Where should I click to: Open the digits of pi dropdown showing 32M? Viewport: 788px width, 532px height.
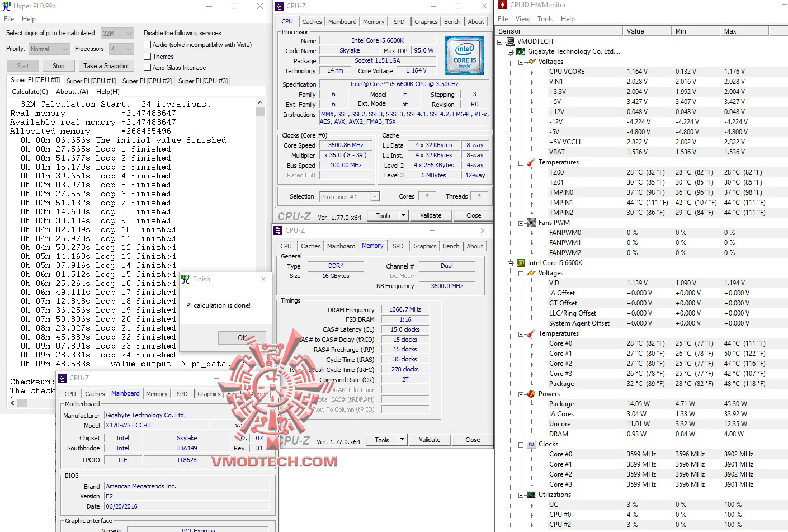click(x=130, y=32)
